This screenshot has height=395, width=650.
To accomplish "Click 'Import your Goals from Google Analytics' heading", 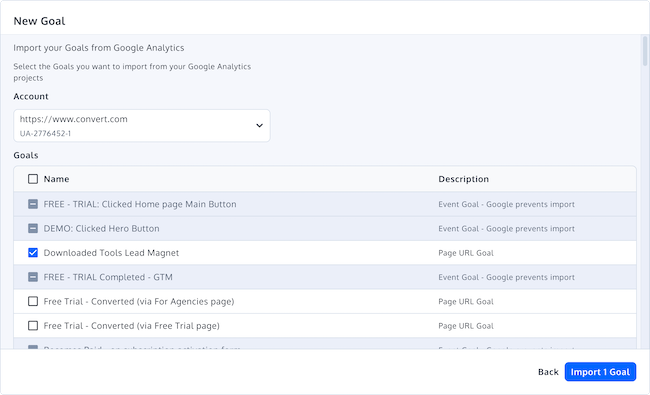I will [99, 48].
